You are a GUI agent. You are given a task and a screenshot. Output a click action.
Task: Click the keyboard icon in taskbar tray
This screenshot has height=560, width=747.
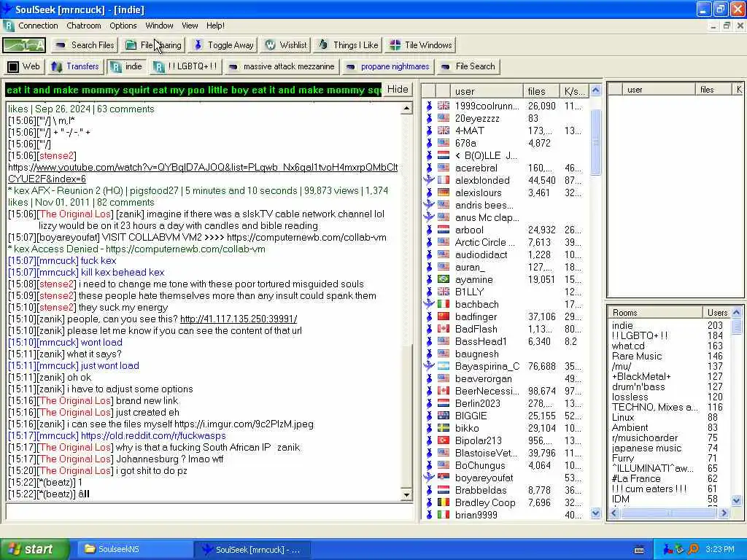(639, 550)
